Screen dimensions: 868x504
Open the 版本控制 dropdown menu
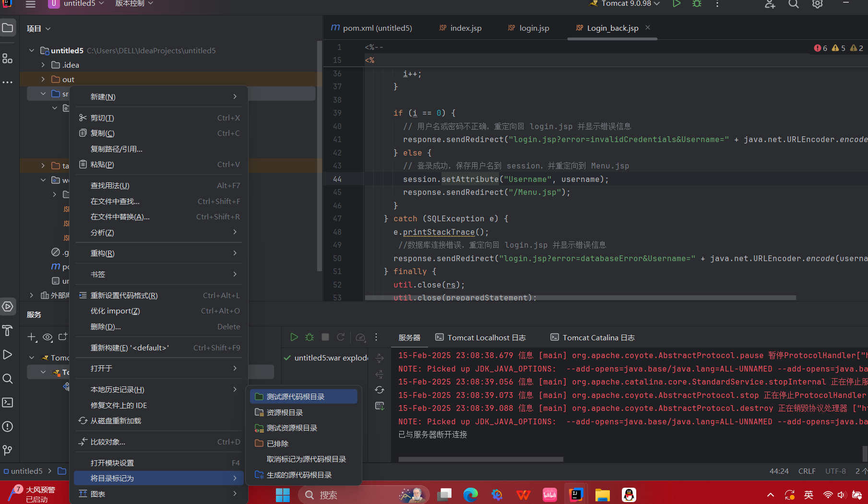(134, 4)
